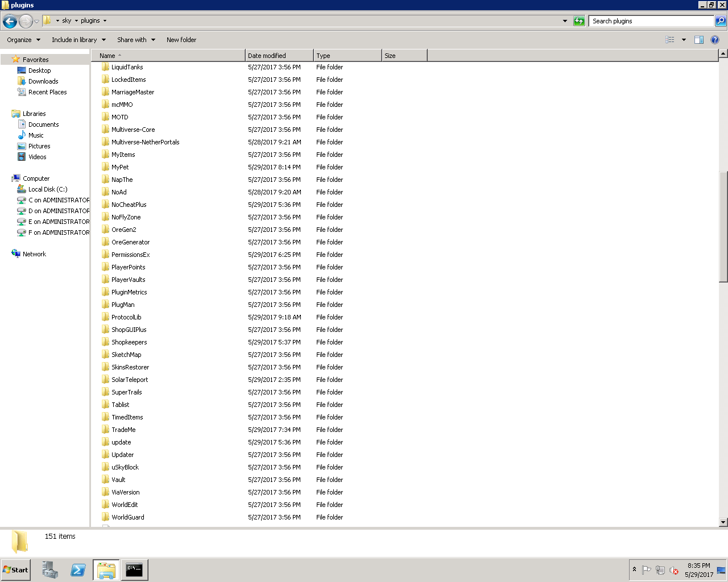This screenshot has width=728, height=582.
Task: Open Server Manager from the taskbar
Action: [50, 570]
